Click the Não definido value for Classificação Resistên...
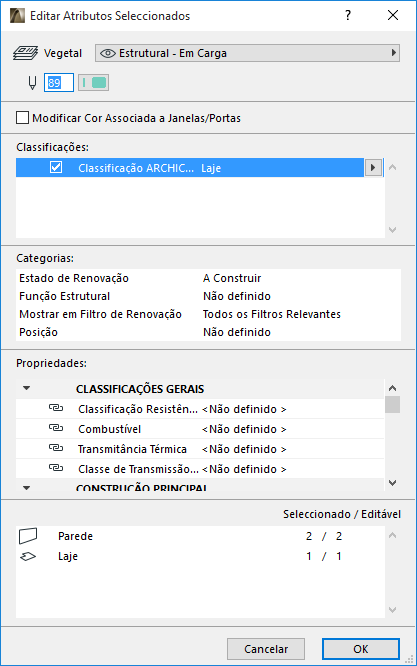This screenshot has width=417, height=666. click(x=244, y=409)
